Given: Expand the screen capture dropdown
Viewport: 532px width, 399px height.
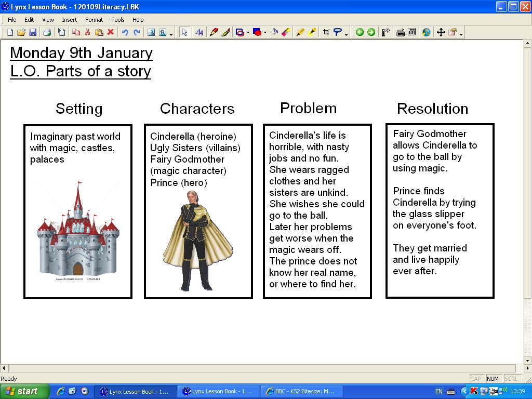Looking at the screenshot, I should tap(461, 34).
